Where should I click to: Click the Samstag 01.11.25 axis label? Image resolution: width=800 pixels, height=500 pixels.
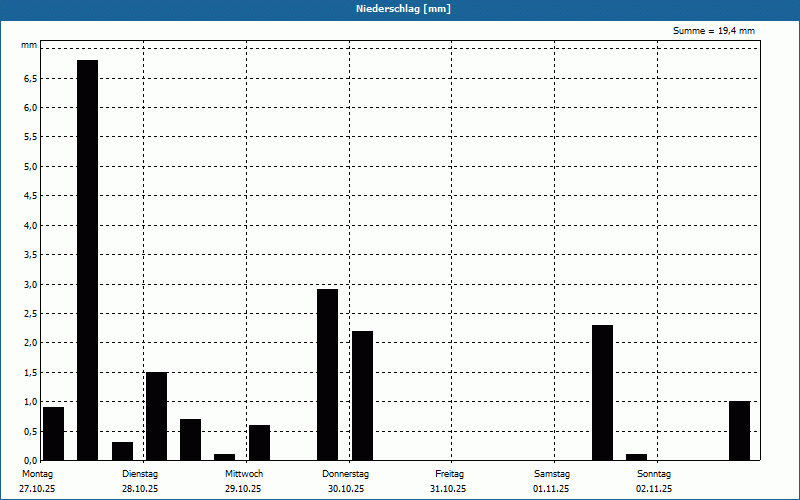(x=552, y=481)
